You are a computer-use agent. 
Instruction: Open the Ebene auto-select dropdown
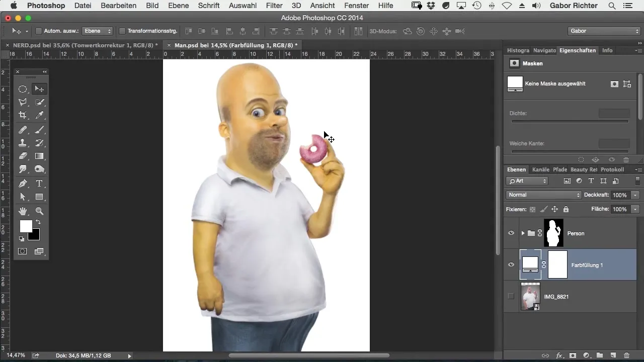[98, 31]
